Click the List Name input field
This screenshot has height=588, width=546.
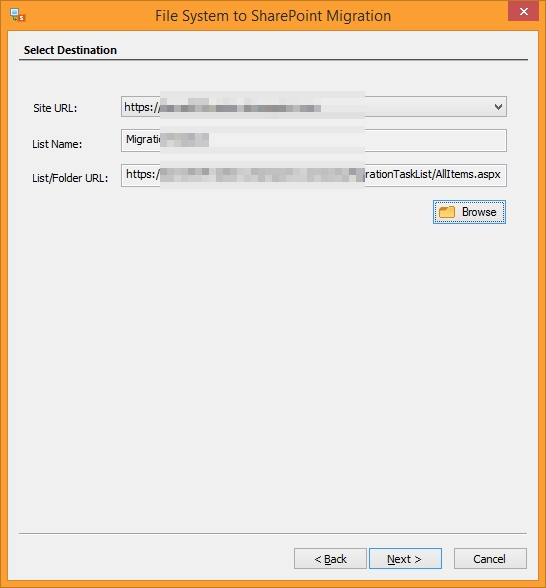[x=314, y=140]
